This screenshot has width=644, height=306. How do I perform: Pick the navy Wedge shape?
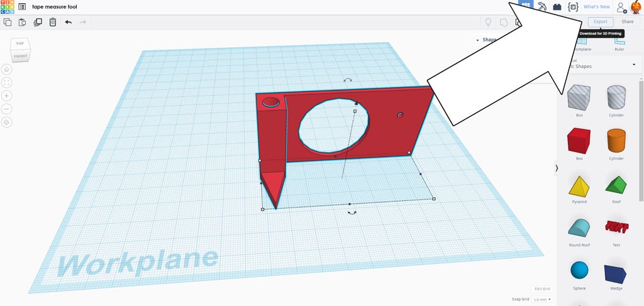(x=616, y=273)
